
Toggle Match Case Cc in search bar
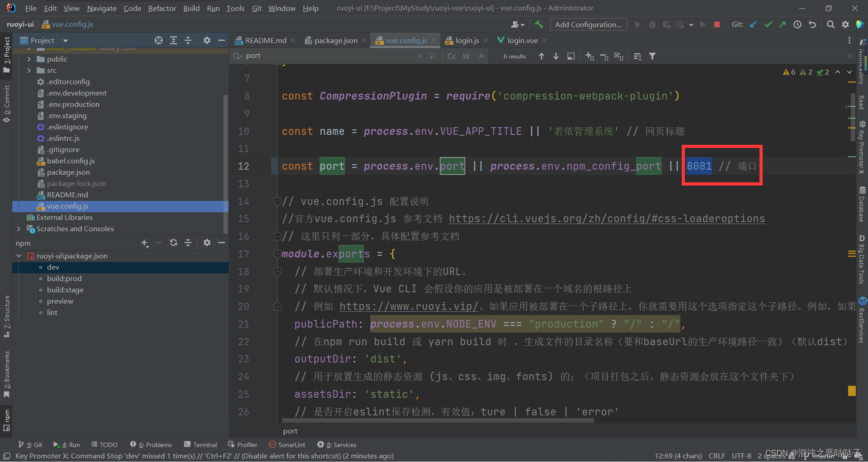coord(452,56)
